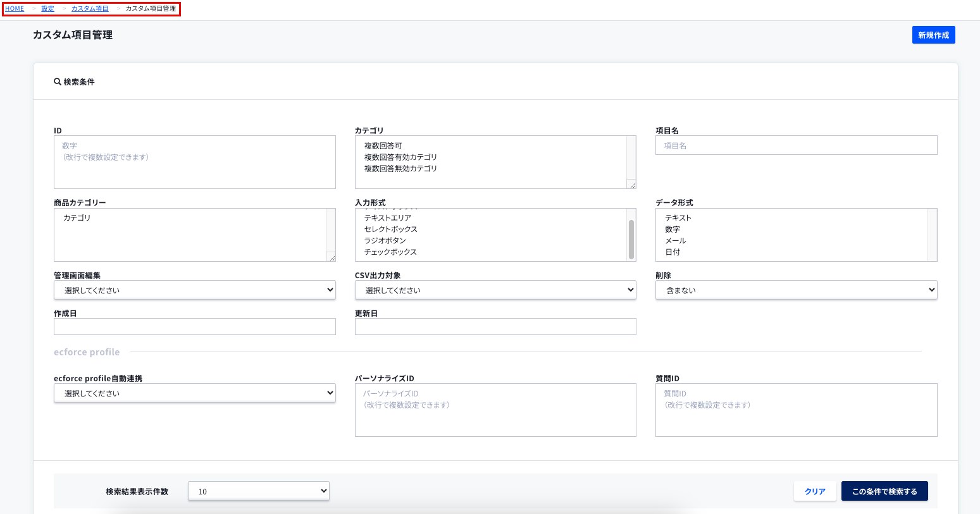Go to カスタム項目 breadcrumb link

pyautogui.click(x=90, y=9)
